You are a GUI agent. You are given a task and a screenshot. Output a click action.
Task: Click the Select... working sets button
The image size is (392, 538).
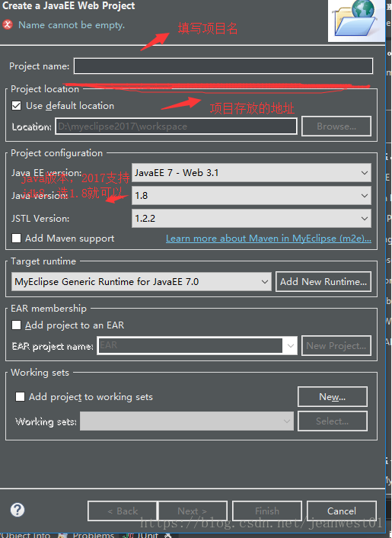point(333,421)
